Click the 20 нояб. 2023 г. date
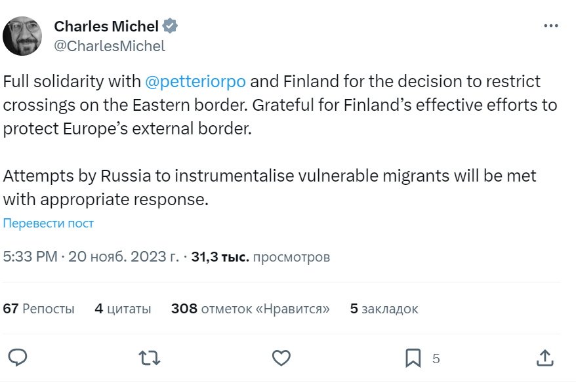This screenshot has width=576, height=392. tap(122, 256)
